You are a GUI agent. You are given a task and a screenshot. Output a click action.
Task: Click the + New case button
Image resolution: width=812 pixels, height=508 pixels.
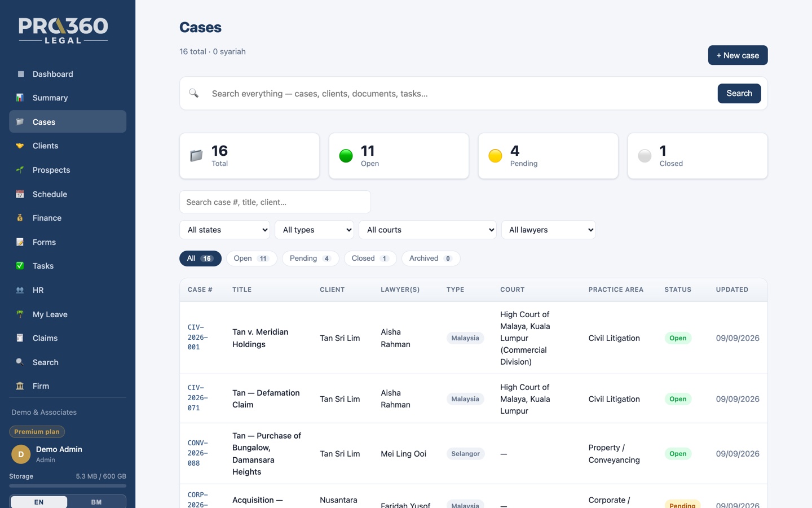click(738, 55)
